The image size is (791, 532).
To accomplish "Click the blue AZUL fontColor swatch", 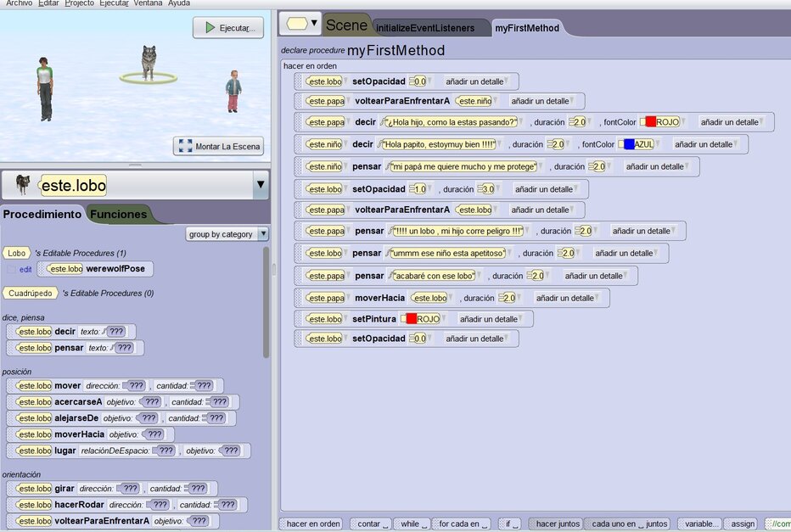I will (629, 144).
